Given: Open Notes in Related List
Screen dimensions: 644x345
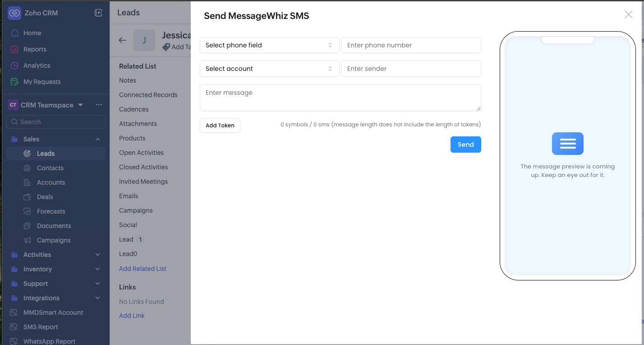Looking at the screenshot, I should 128,80.
